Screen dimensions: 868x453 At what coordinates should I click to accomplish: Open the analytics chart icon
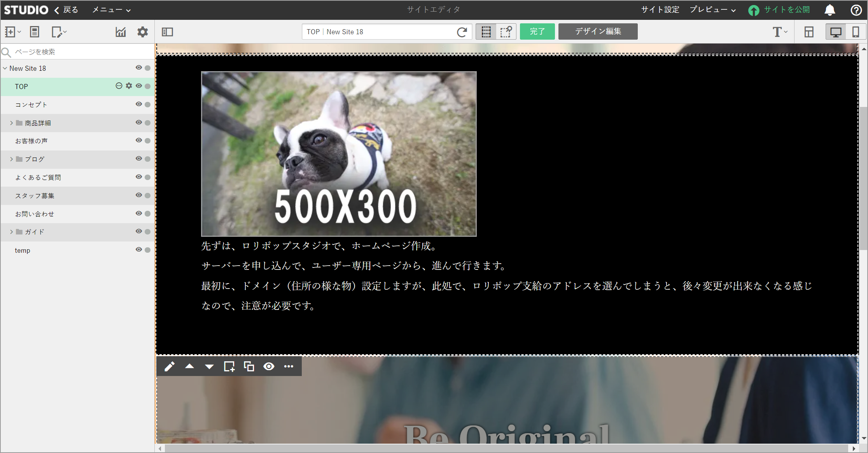[x=121, y=32]
